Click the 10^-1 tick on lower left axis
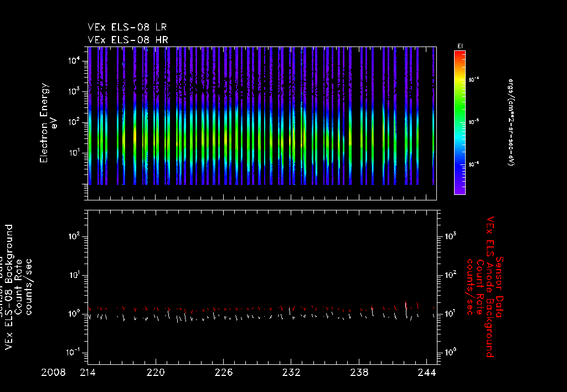The width and height of the screenshot is (567, 392). point(74,353)
